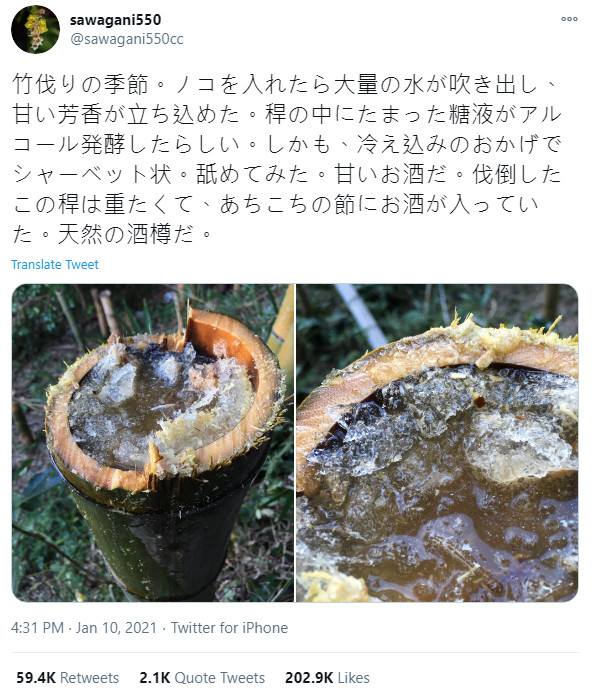View the 59.4K Retweets list
Screen dimensions: 594x696
tap(67, 678)
